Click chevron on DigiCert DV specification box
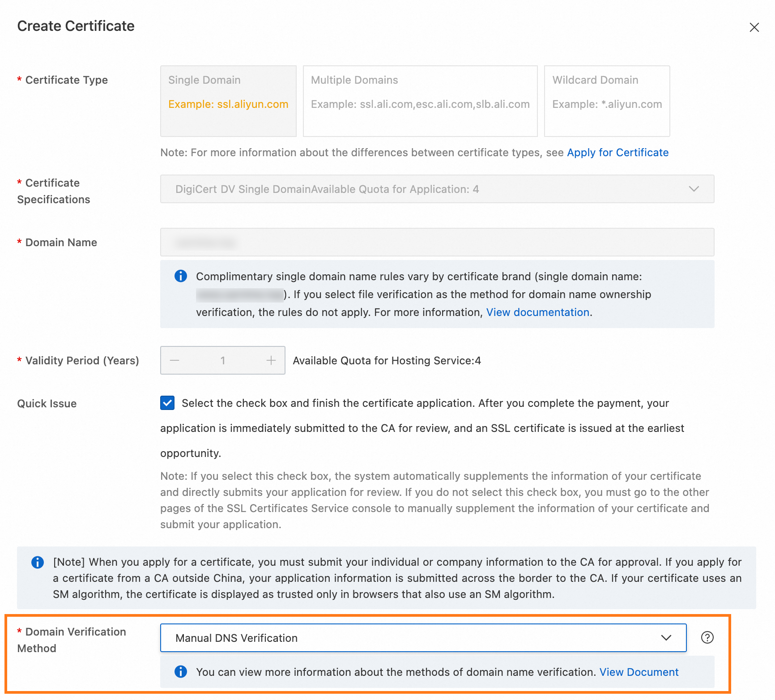775x700 pixels. [694, 189]
